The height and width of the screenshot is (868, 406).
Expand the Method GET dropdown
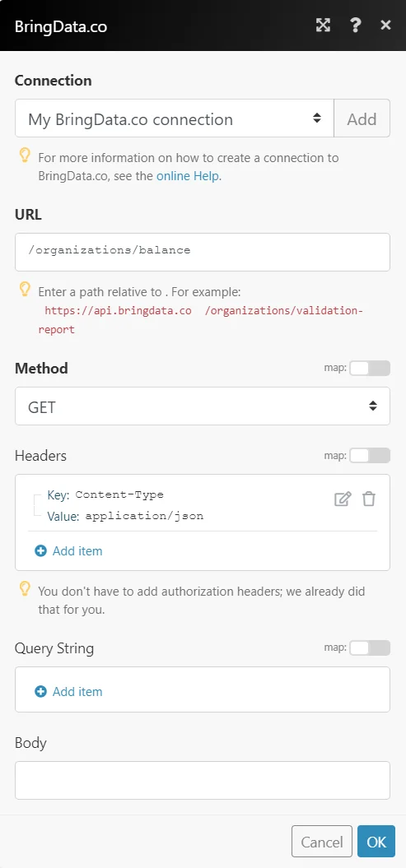tap(203, 406)
